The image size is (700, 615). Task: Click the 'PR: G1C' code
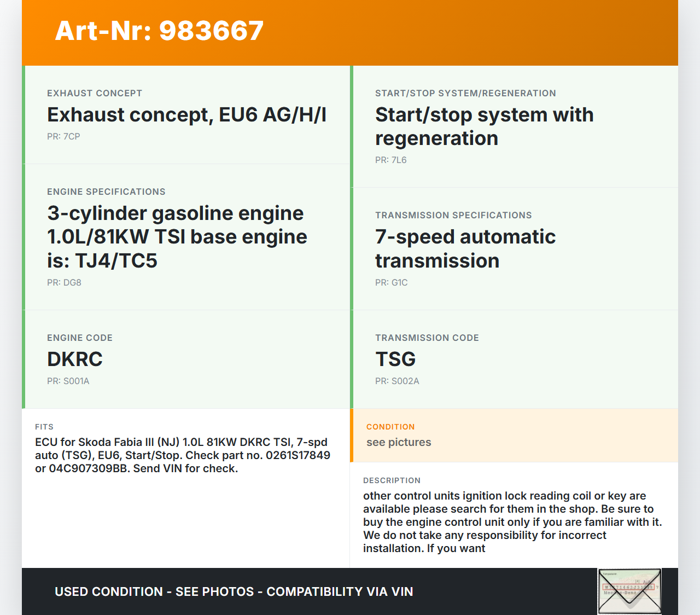pyautogui.click(x=392, y=282)
